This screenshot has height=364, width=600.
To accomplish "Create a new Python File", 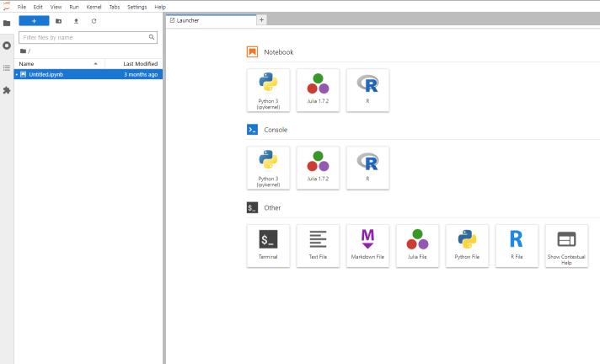I will click(467, 246).
